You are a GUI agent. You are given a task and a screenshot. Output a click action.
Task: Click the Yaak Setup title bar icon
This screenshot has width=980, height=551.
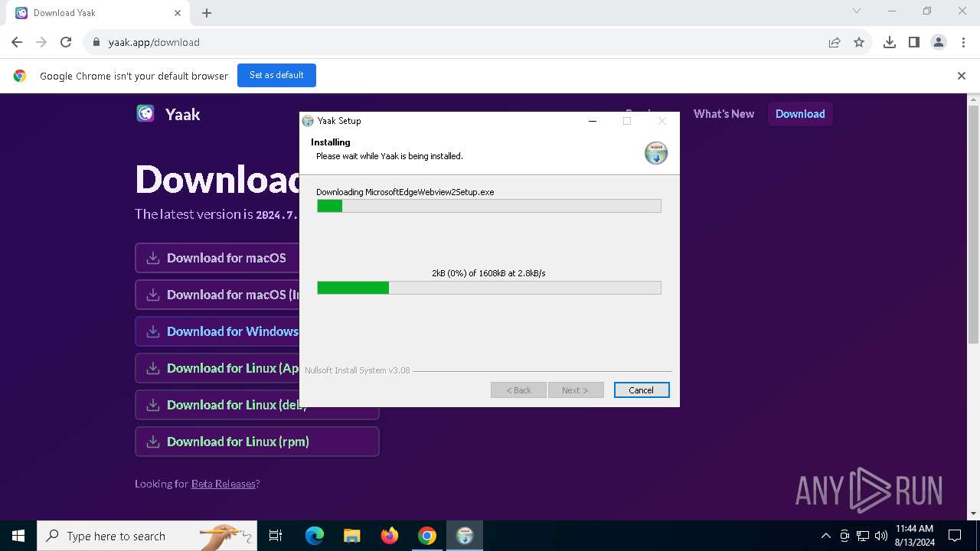coord(308,121)
